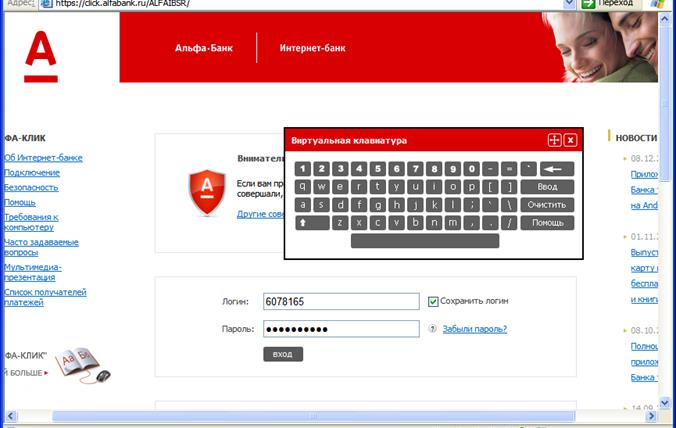Image resolution: width=676 pixels, height=428 pixels.
Task: Open the Мультимедиа-презентация link
Action: tap(33, 272)
